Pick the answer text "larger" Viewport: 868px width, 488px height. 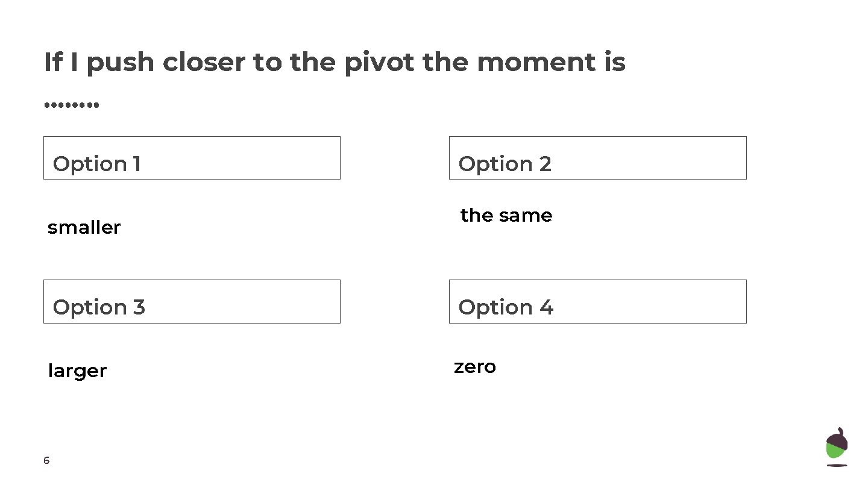77,371
